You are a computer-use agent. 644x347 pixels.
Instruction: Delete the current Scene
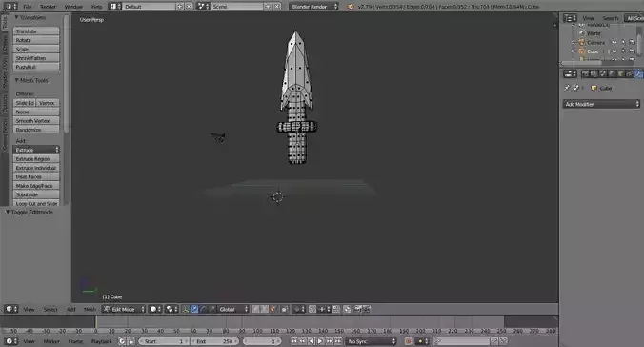click(277, 7)
